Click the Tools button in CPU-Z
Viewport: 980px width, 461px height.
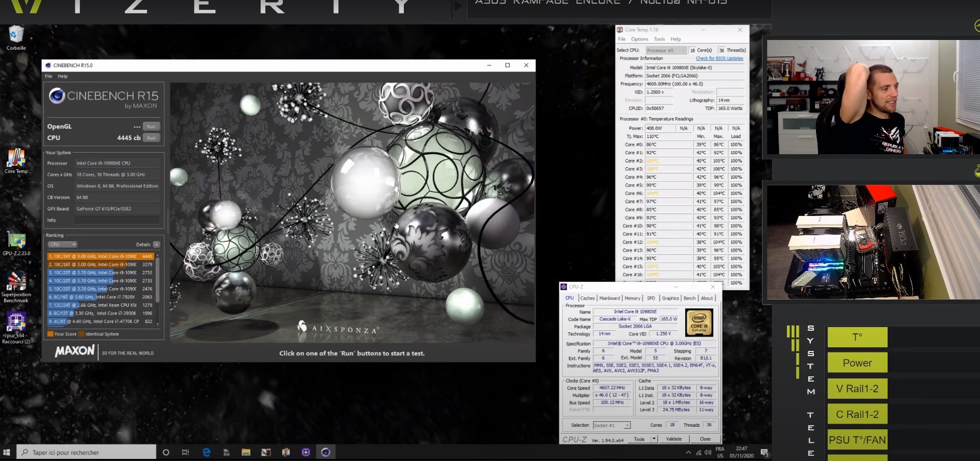[639, 439]
